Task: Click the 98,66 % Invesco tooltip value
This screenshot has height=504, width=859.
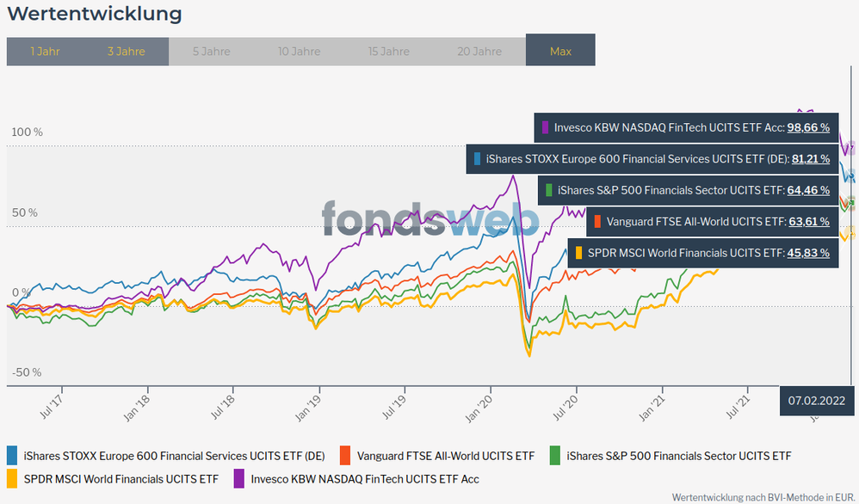Action: pyautogui.click(x=809, y=127)
